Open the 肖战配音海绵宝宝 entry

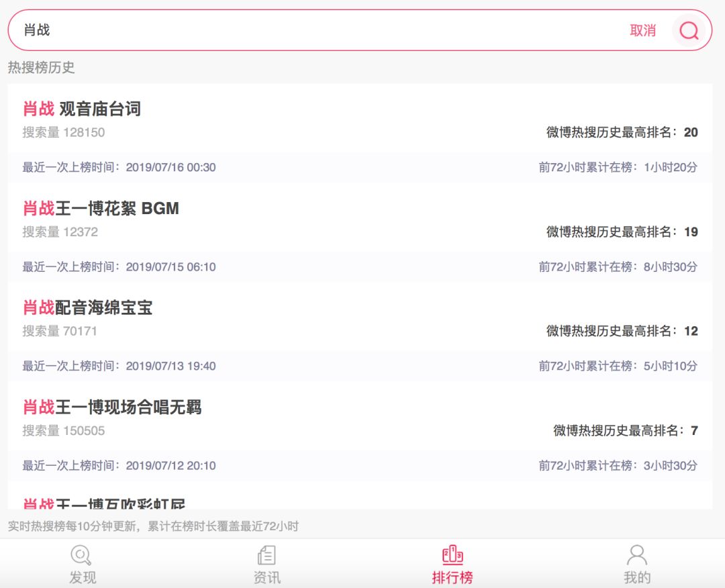click(x=87, y=307)
